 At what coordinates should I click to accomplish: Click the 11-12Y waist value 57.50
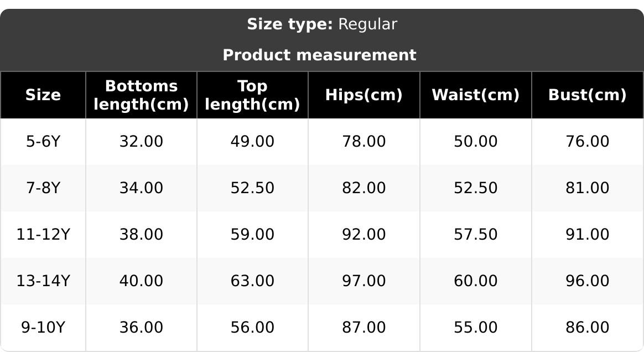pos(475,235)
